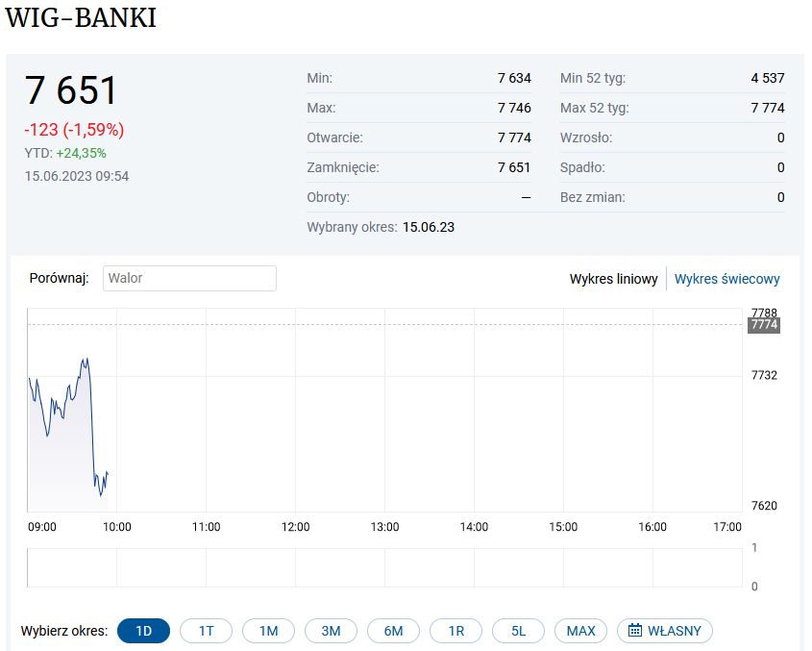
Task: Click the Wzrosło label
Action: pyautogui.click(x=586, y=138)
